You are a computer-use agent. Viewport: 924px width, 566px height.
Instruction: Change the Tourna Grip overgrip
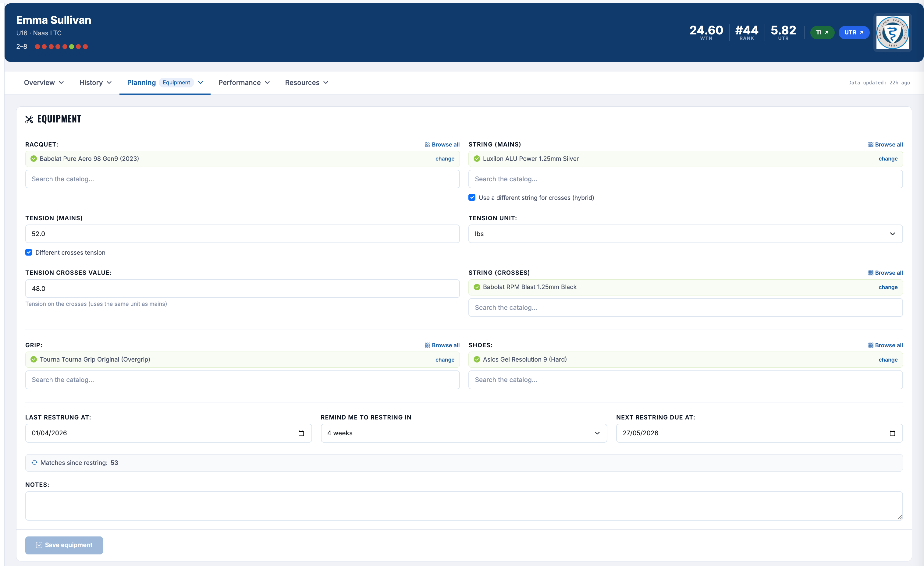pos(445,360)
